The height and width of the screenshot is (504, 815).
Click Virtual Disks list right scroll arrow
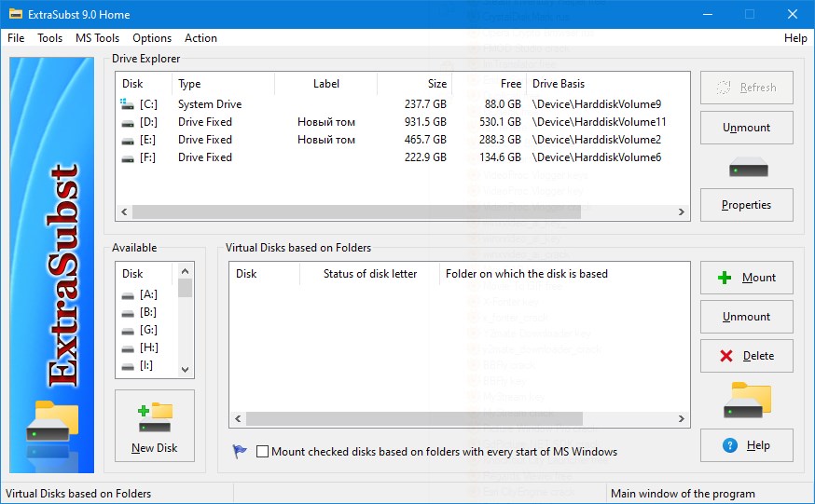pyautogui.click(x=682, y=418)
